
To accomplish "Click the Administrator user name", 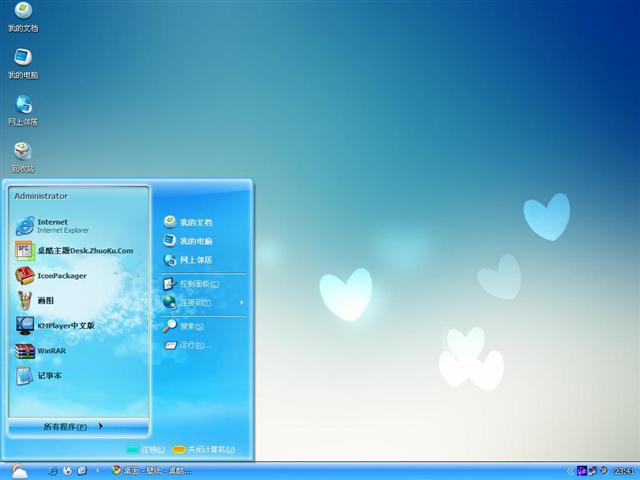I will (x=41, y=196).
